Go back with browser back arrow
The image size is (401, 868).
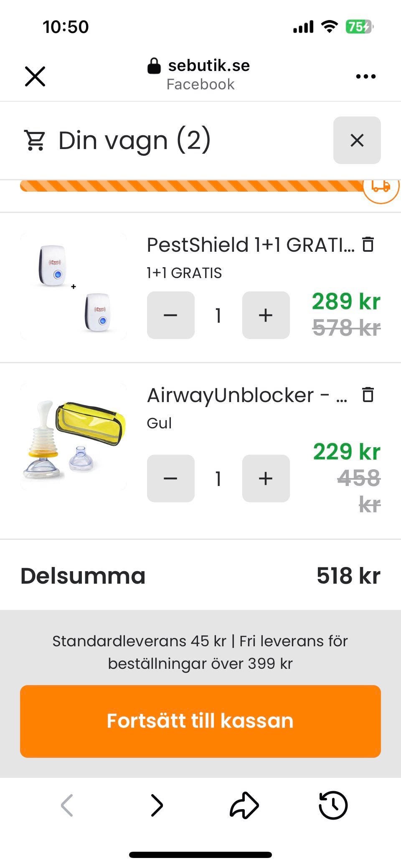point(67,805)
